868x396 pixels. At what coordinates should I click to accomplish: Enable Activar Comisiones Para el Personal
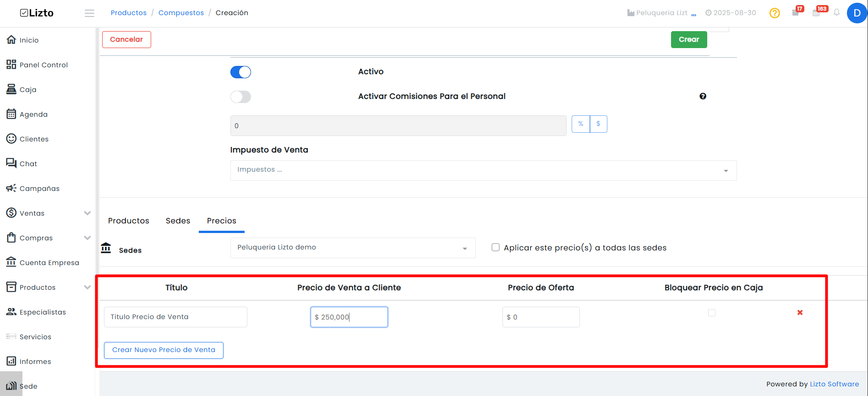[240, 97]
